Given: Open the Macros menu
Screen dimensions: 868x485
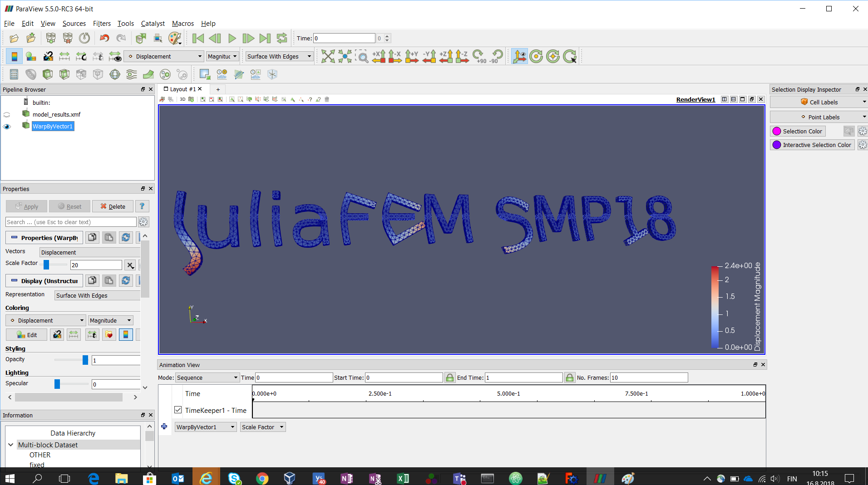Looking at the screenshot, I should click(183, 24).
